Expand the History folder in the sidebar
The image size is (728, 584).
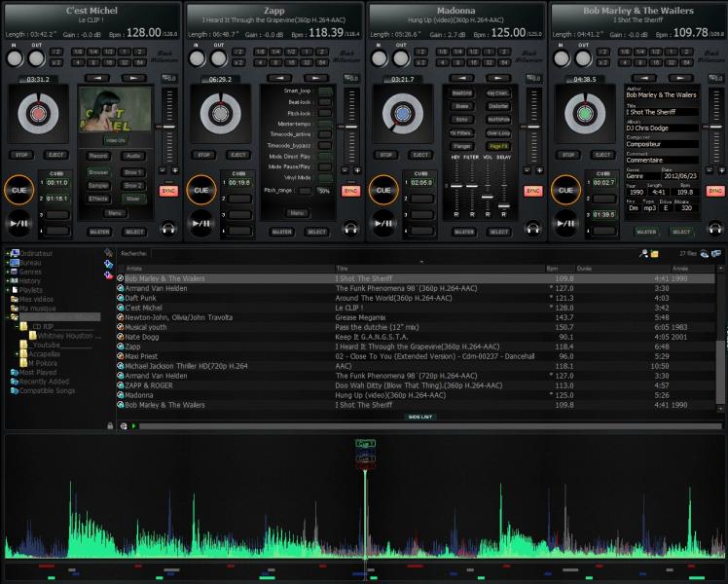8,280
